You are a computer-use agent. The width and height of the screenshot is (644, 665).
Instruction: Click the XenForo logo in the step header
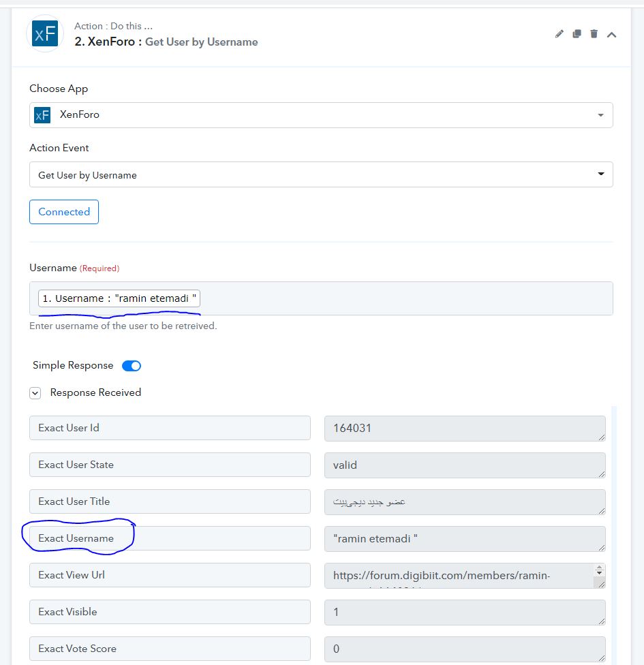[x=45, y=33]
